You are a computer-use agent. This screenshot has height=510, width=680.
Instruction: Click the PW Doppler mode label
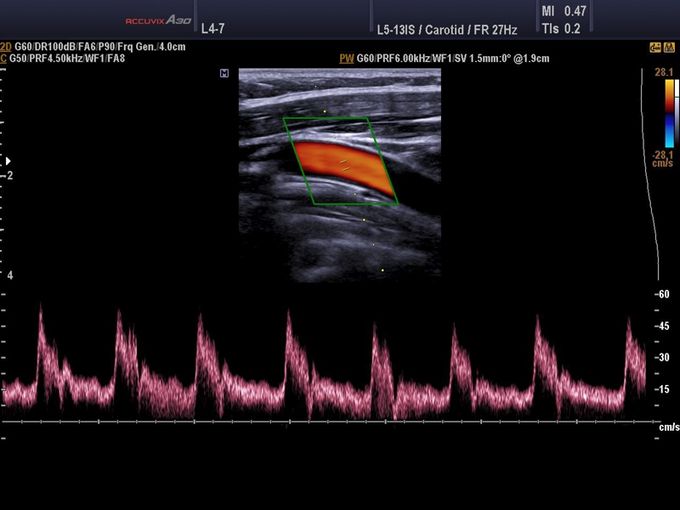347,59
